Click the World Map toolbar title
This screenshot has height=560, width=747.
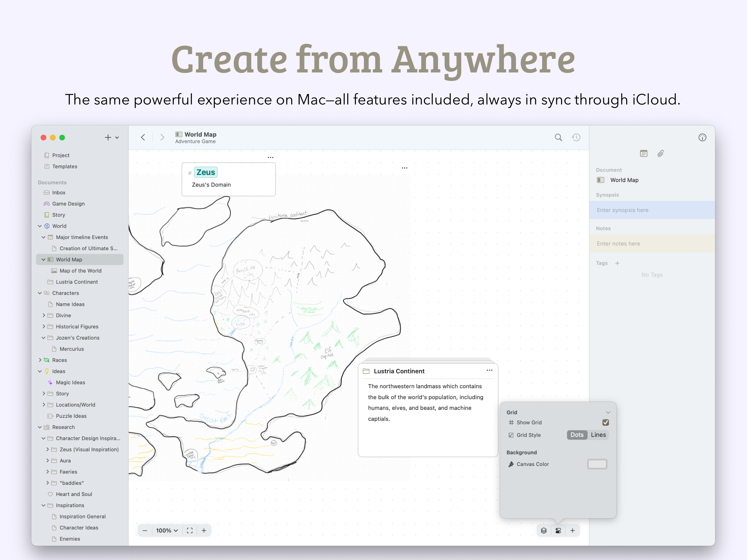click(200, 135)
